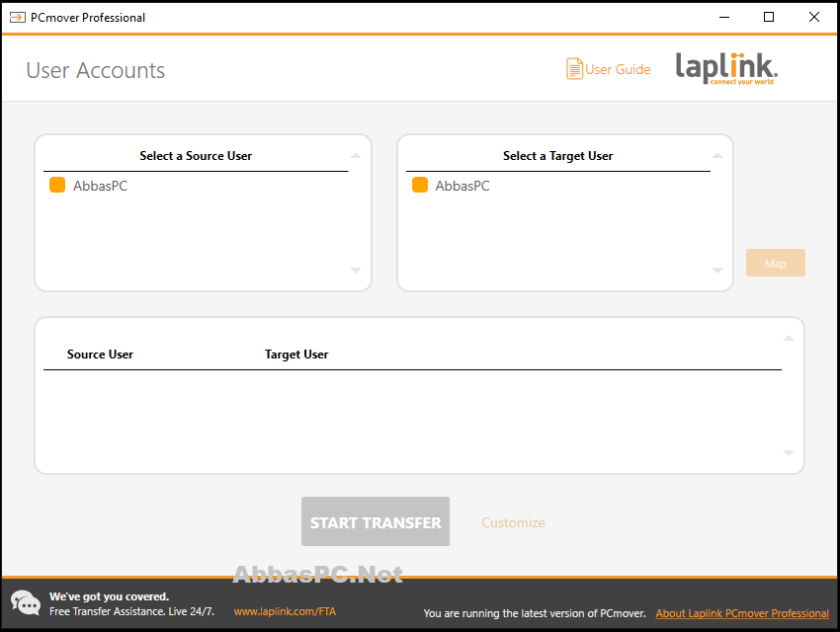Open the Customize link

pyautogui.click(x=513, y=522)
